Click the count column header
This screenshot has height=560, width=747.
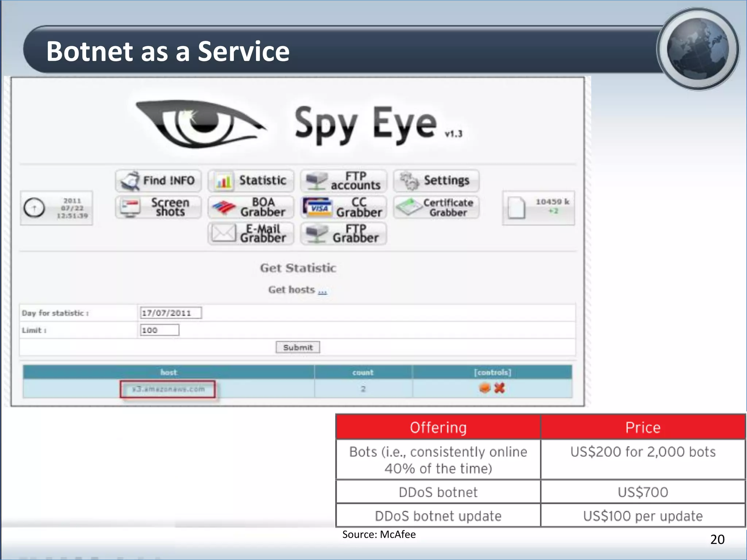(x=363, y=373)
